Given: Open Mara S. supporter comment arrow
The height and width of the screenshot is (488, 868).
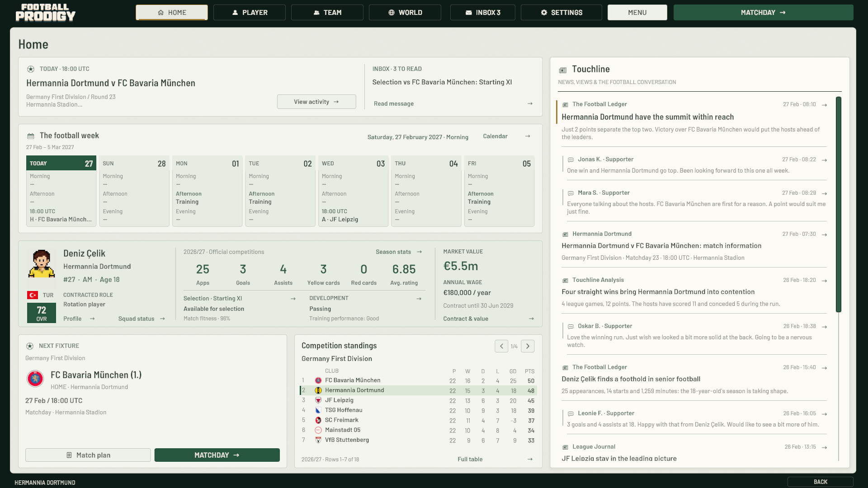Looking at the screenshot, I should [824, 193].
